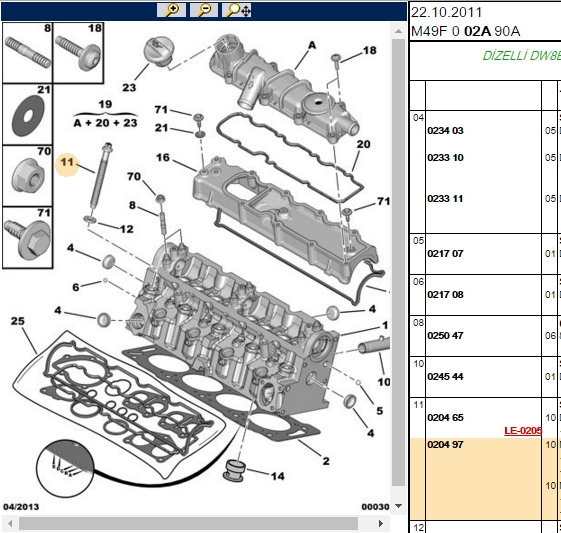Image resolution: width=561 pixels, height=533 pixels.
Task: Select part number 0217 08
Action: pyautogui.click(x=445, y=295)
